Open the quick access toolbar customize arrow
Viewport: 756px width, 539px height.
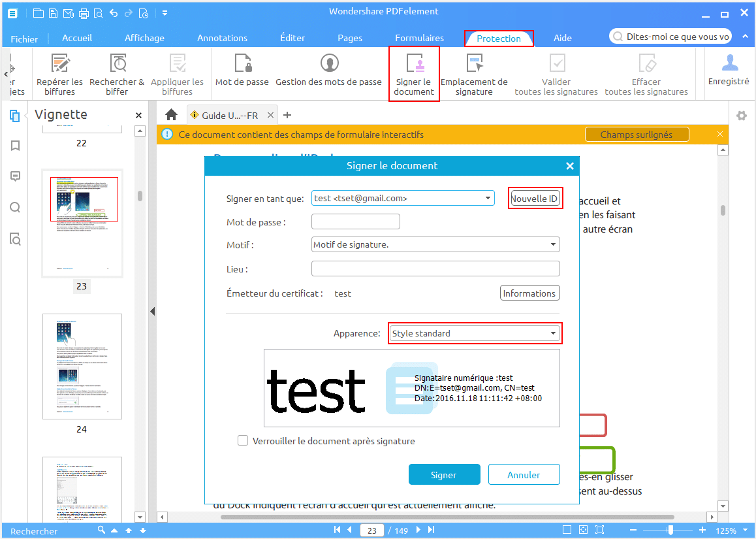point(165,14)
